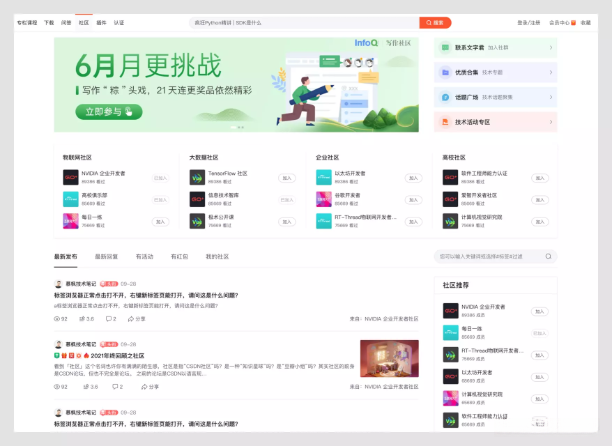Click the InfoQ logo on the banner
The width and height of the screenshot is (612, 446).
366,43
